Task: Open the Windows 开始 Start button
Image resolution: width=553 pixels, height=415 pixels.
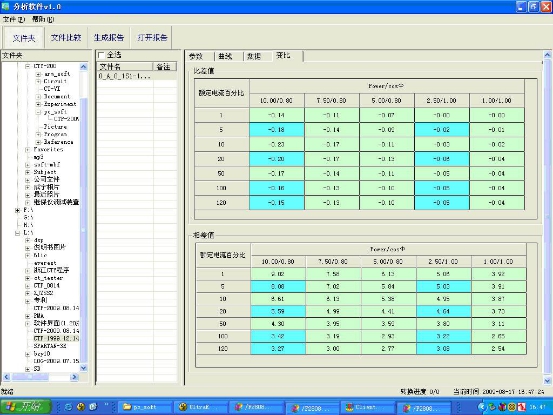Action: coord(26,407)
